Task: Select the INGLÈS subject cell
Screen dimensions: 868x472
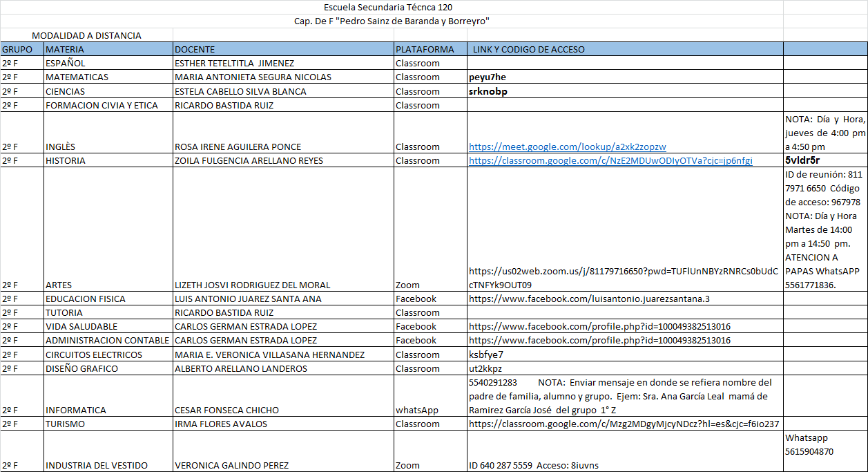Action: (108, 133)
